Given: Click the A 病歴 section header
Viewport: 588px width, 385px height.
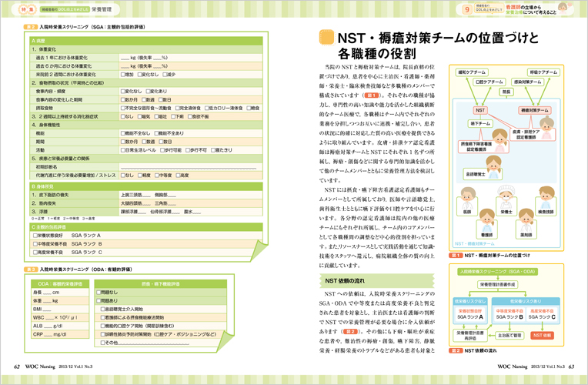Looking at the screenshot, I should [146, 41].
